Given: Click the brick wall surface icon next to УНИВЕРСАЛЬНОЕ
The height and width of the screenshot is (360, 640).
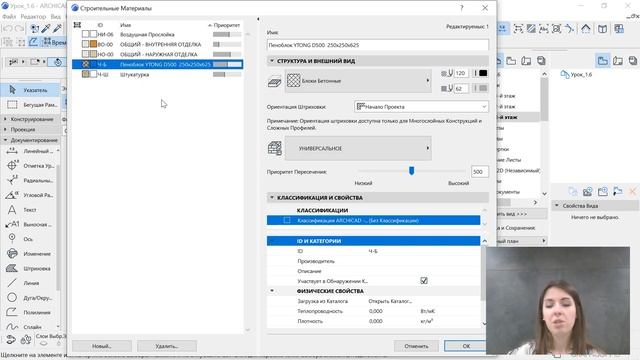Looking at the screenshot, I should coord(275,148).
